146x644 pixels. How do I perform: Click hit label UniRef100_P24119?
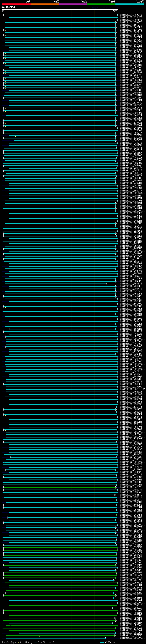pos(131,331)
